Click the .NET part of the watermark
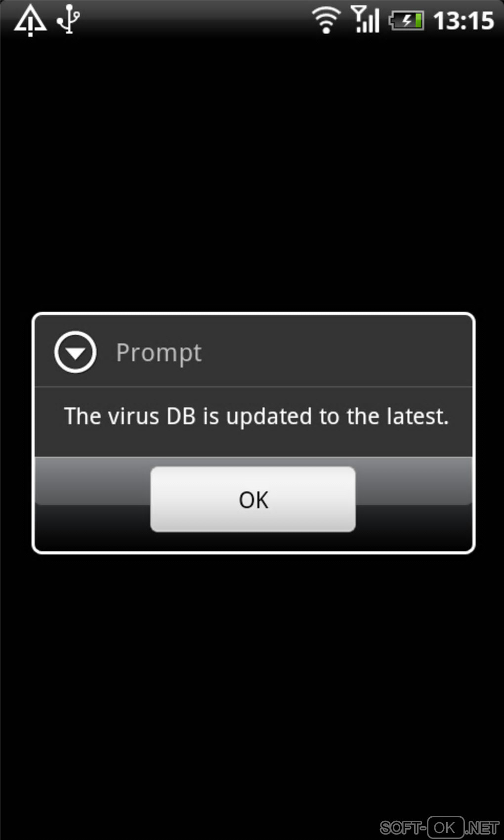 pyautogui.click(x=482, y=827)
